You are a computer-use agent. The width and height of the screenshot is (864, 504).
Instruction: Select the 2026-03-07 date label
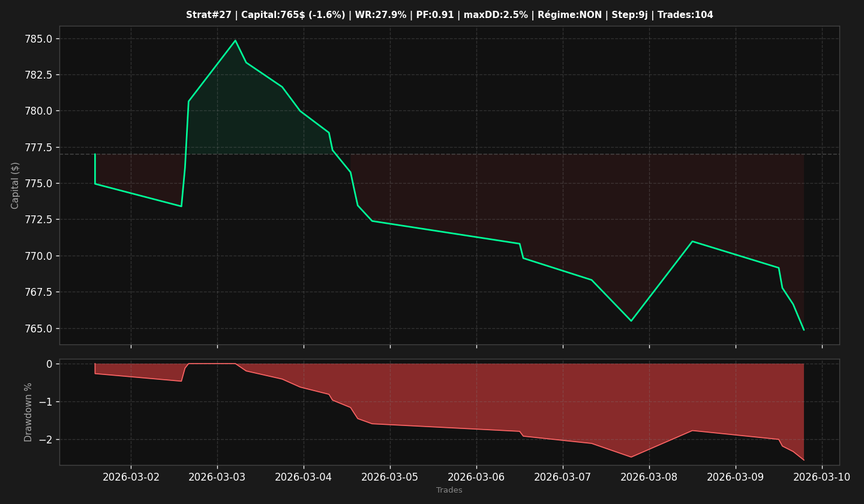click(563, 477)
